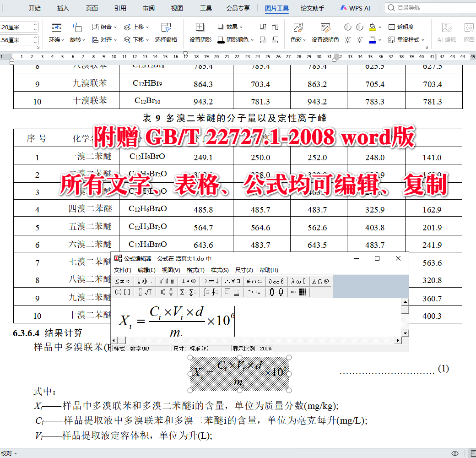Screen dimensions: 476x458
Task: Apply the blue picture border color
Action: pos(373,40)
